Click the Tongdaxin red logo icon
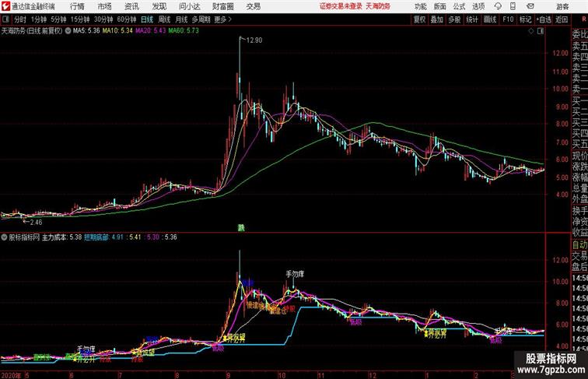 coord(5,6)
